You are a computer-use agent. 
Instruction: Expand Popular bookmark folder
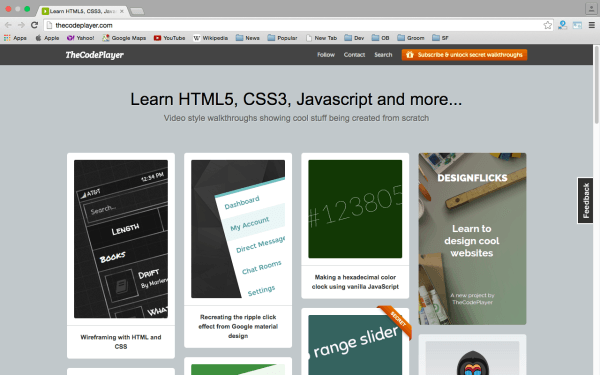tap(282, 38)
